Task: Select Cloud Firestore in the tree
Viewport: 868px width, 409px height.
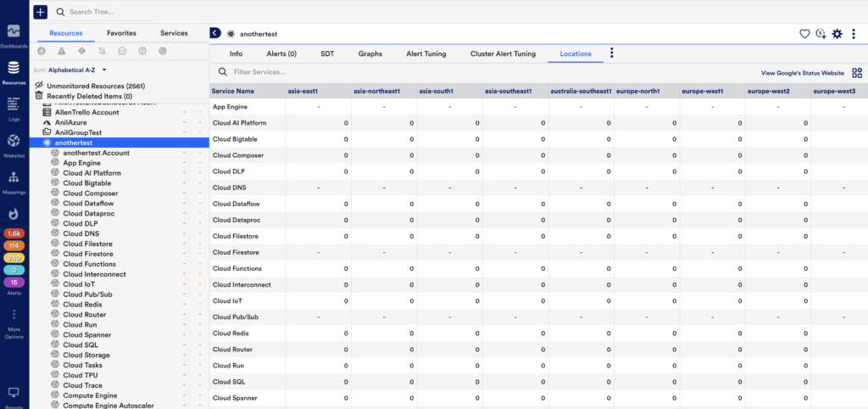Action: click(88, 254)
